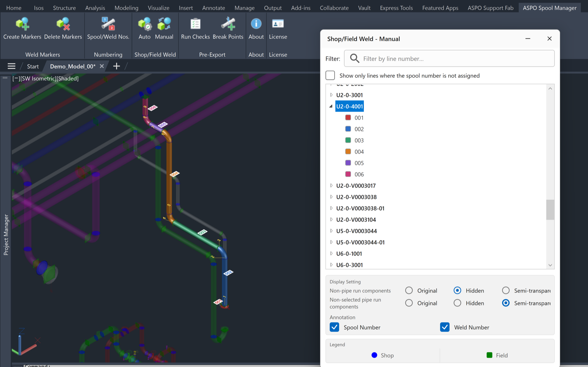Expand the U2-0-V0003038-01 line node

tap(331, 208)
